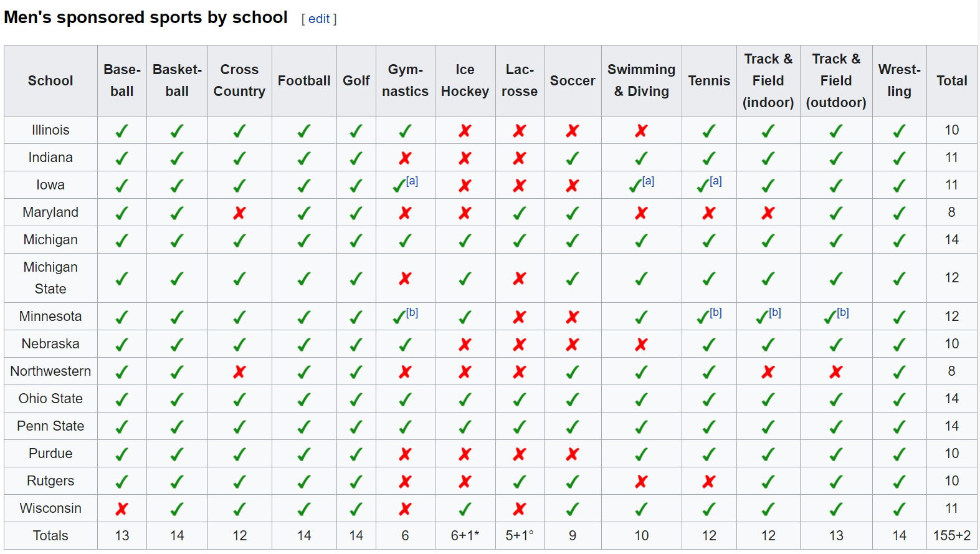Click the red X for Iowa Soccer
The image size is (980, 554).
coord(573,186)
